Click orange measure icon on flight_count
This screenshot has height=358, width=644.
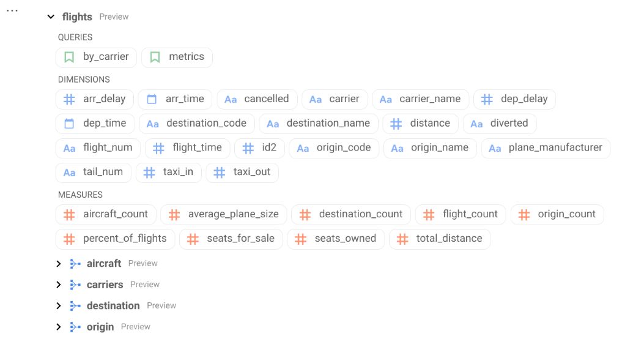coord(429,215)
